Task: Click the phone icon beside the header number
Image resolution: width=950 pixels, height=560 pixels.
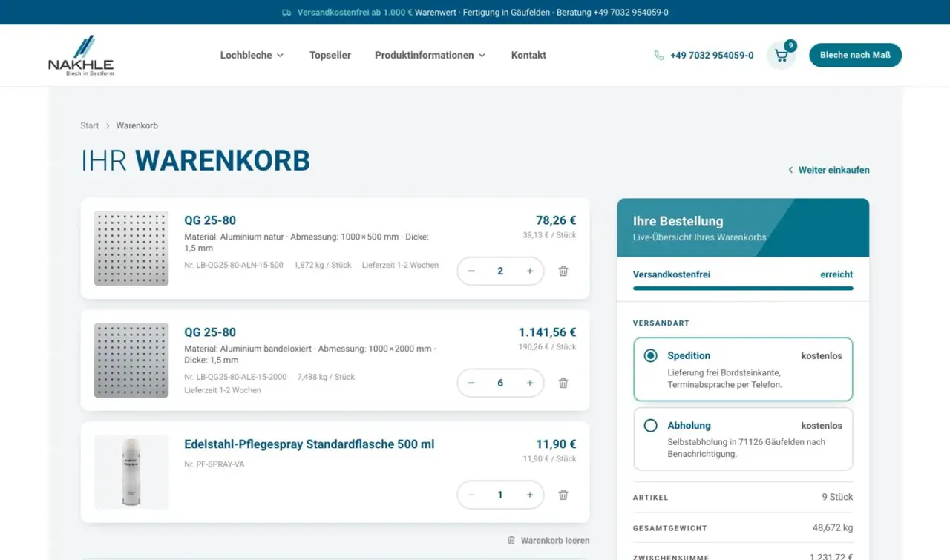Action: point(658,56)
